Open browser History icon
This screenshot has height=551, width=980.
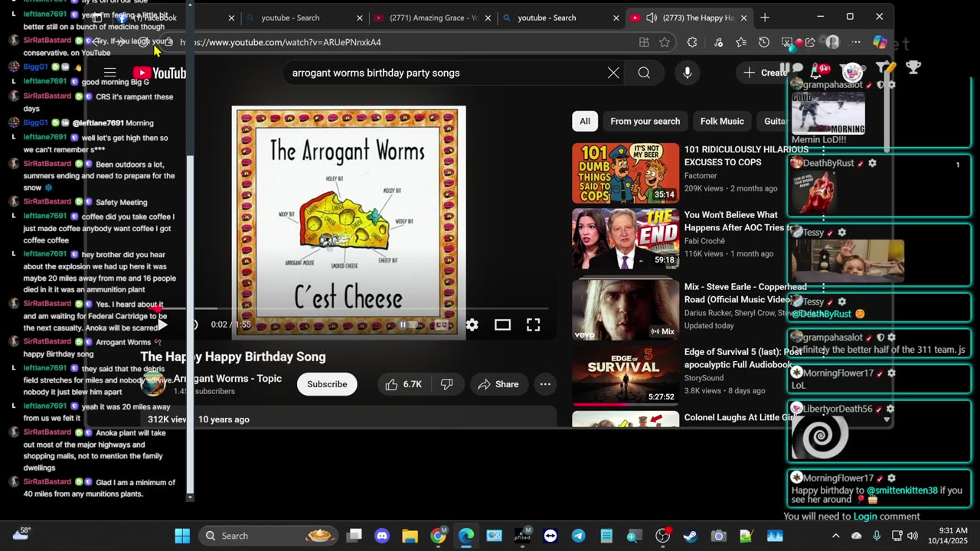[x=763, y=43]
